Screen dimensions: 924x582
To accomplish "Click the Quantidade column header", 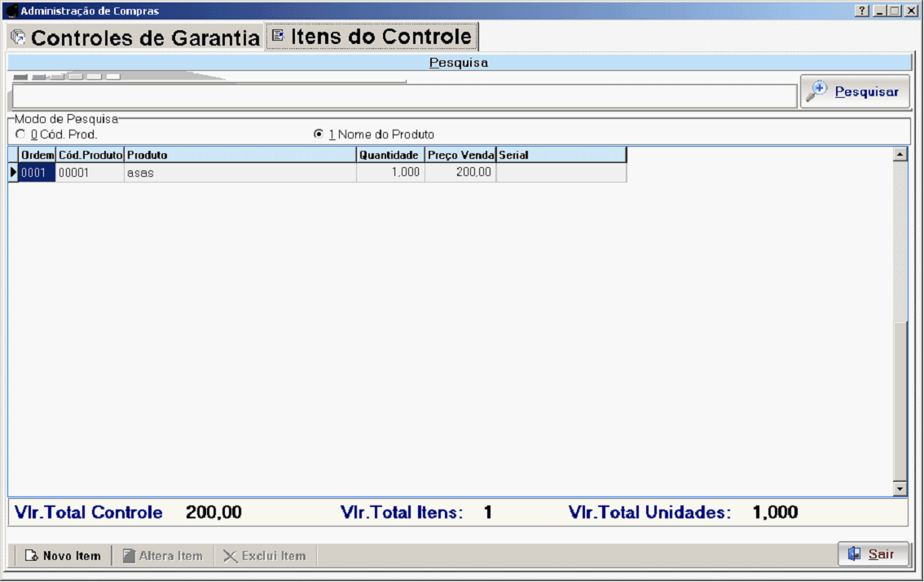I will [x=389, y=155].
